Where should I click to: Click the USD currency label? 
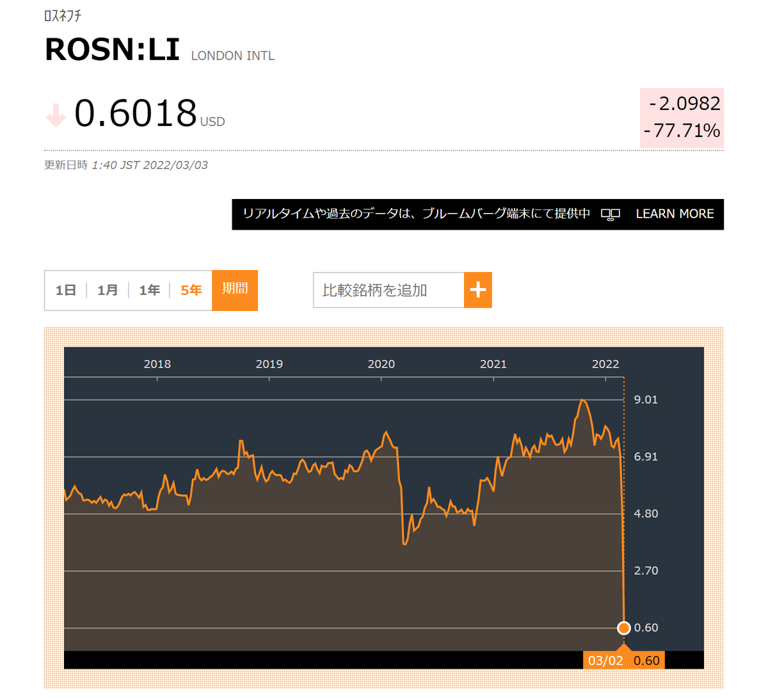[212, 122]
